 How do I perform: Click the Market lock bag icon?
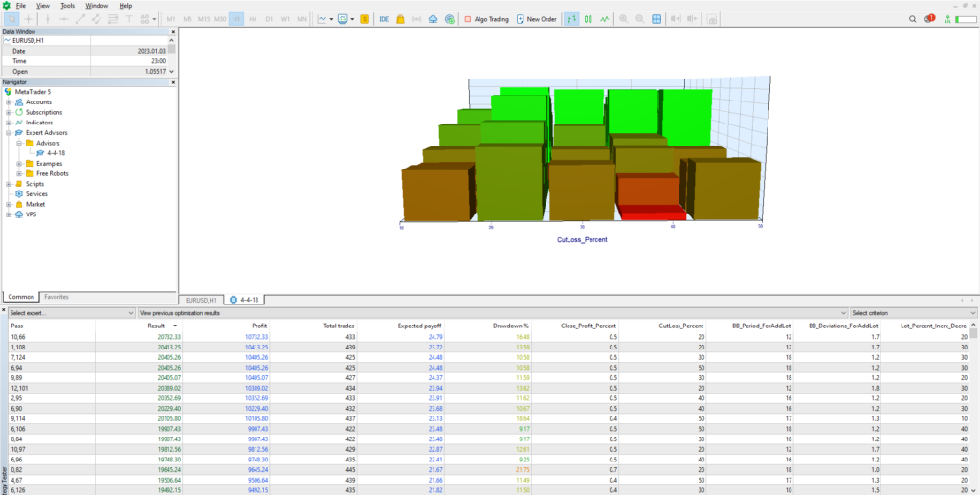point(400,19)
